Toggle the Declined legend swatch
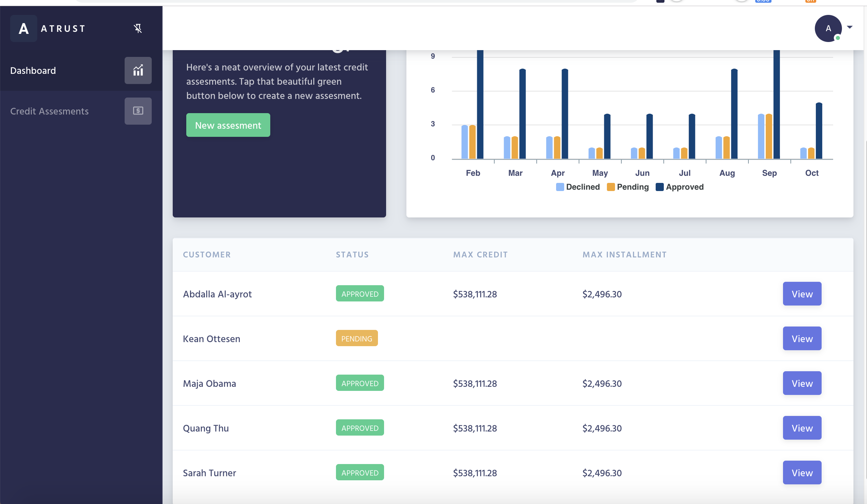The height and width of the screenshot is (504, 867). (x=560, y=187)
